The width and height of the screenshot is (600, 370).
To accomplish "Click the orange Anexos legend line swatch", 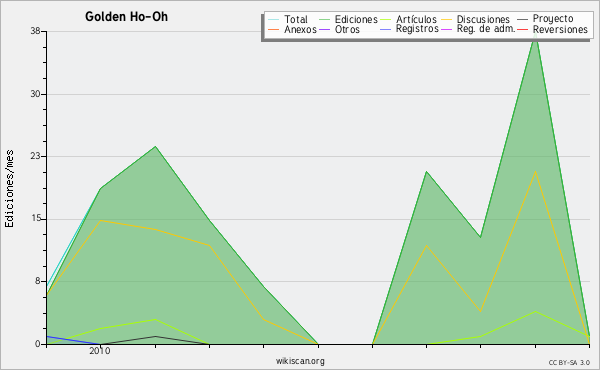I will pyautogui.click(x=274, y=30).
